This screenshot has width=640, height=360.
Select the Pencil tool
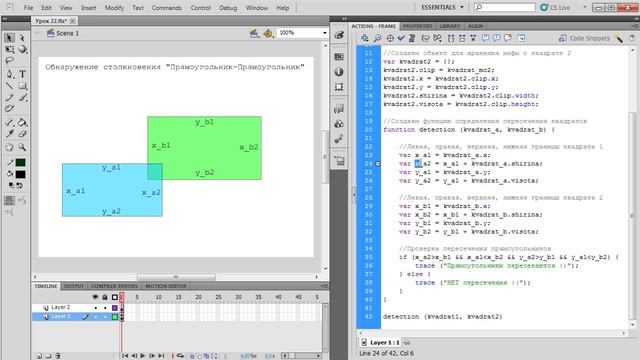click(9, 97)
